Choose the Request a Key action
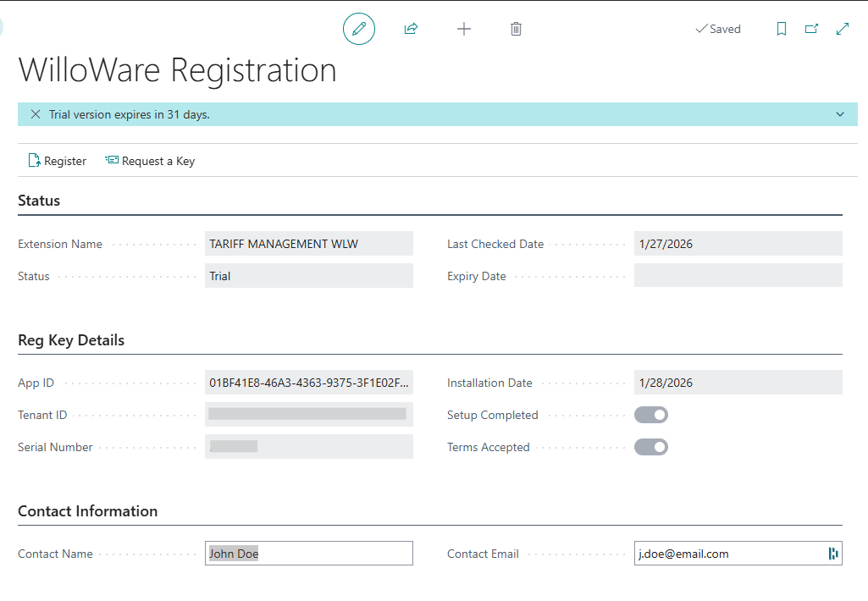The height and width of the screenshot is (601, 868). [x=150, y=161]
